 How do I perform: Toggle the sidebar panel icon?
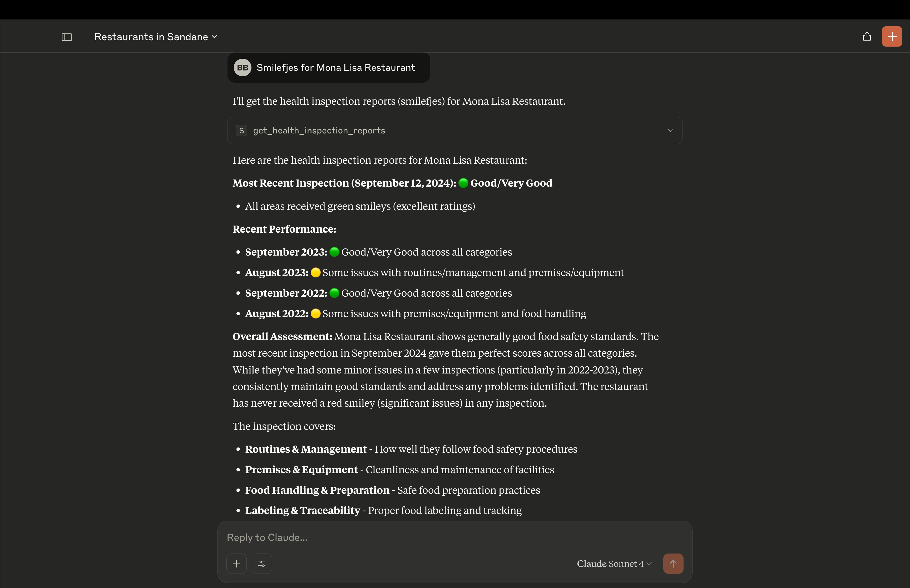(67, 37)
